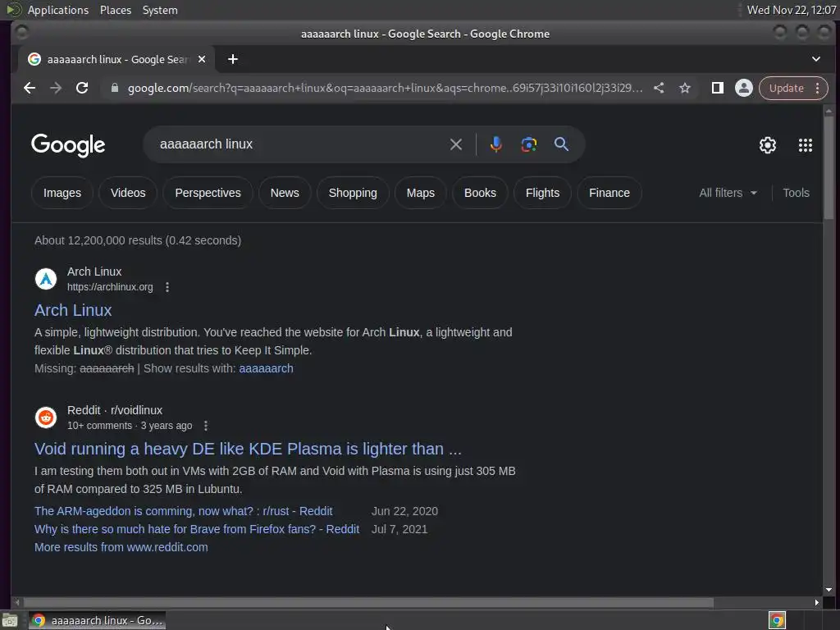Open the Applications menu
The height and width of the screenshot is (630, 840).
click(58, 10)
